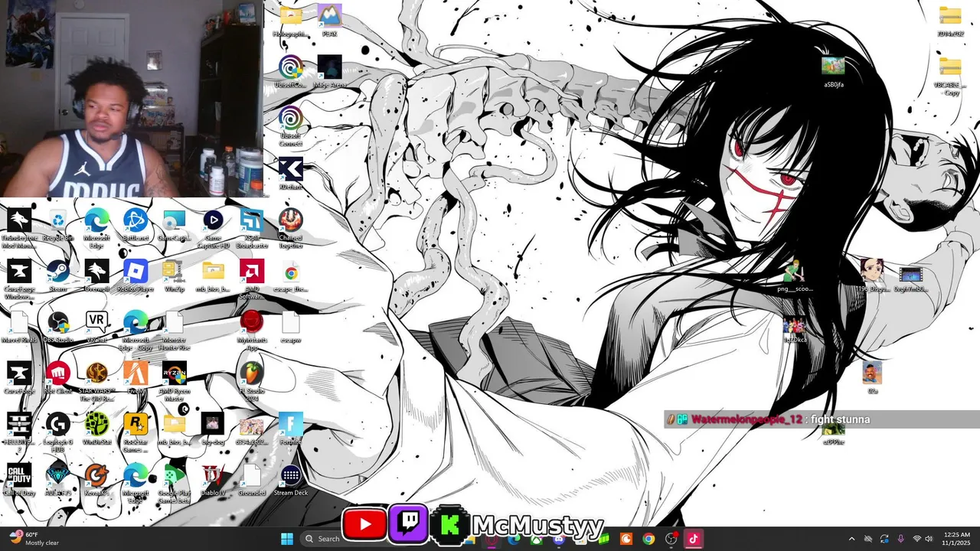Open the XSplit Broadcaster shortcut
The image size is (980, 551).
point(251,229)
